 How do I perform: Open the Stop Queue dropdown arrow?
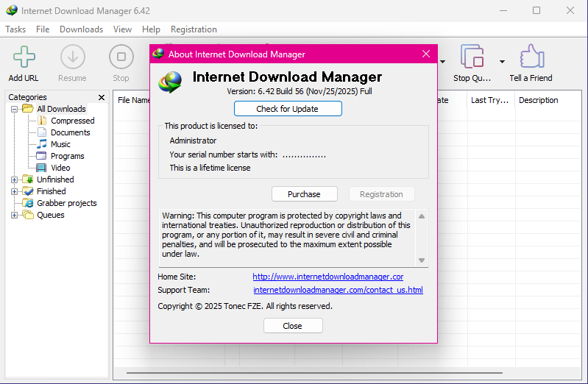tap(502, 62)
